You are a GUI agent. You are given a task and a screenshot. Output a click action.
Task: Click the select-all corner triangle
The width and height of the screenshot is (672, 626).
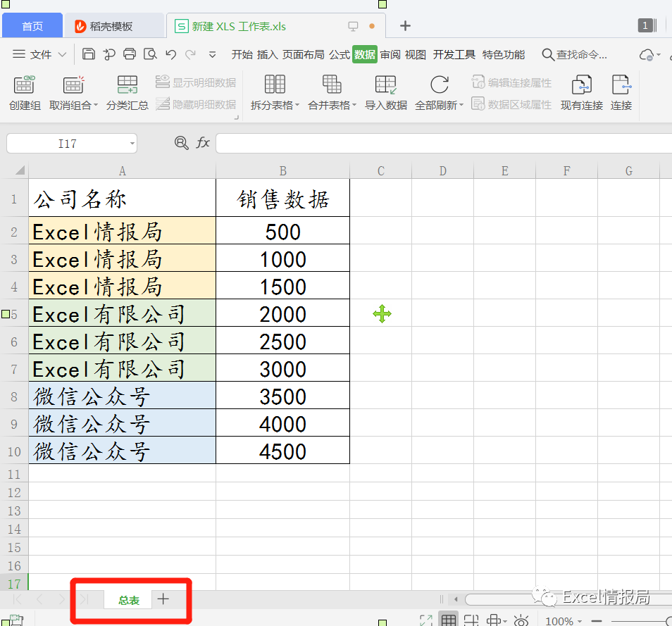20,170
